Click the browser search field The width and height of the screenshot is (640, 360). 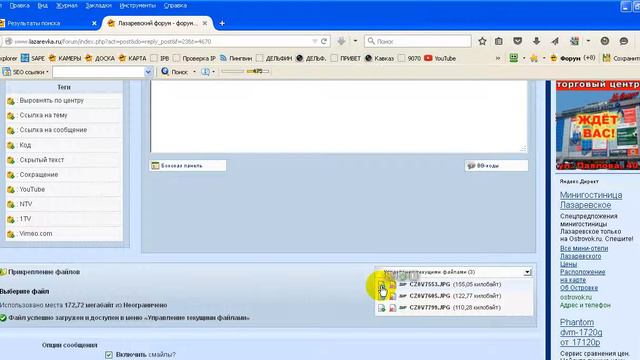pyautogui.click(x=418, y=41)
